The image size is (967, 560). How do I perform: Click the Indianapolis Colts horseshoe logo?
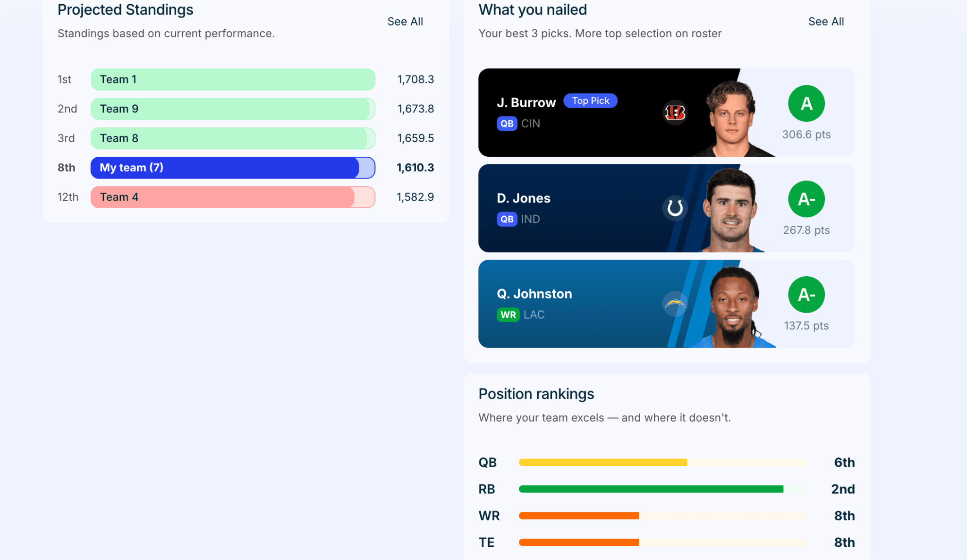[x=675, y=208]
